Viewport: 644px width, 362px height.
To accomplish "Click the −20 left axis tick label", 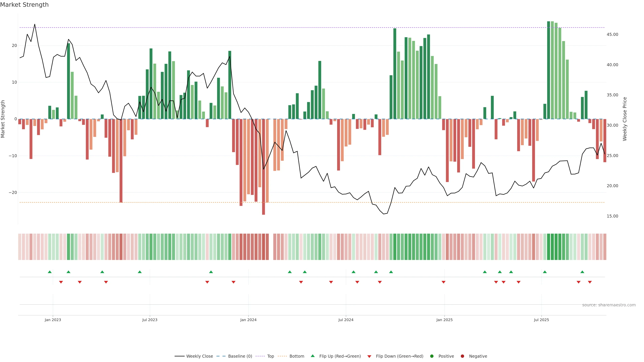I will [x=13, y=193].
